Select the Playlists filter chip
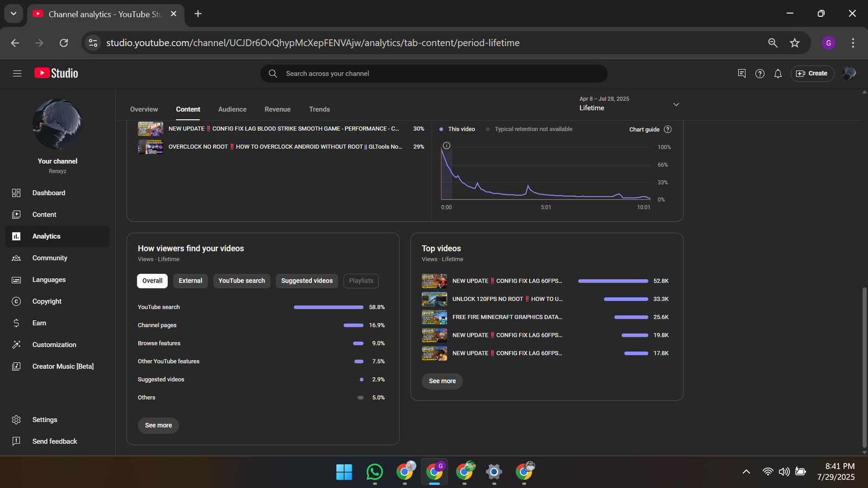 coord(361,281)
